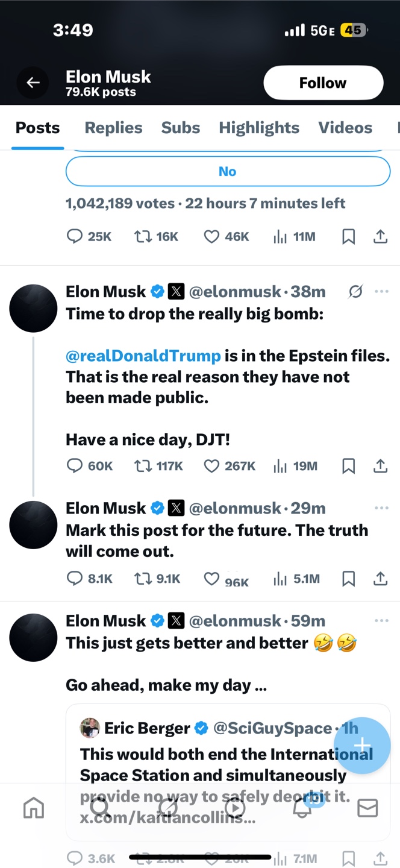Image resolution: width=400 pixels, height=868 pixels.
Task: Vote No in the poll
Action: tap(228, 171)
